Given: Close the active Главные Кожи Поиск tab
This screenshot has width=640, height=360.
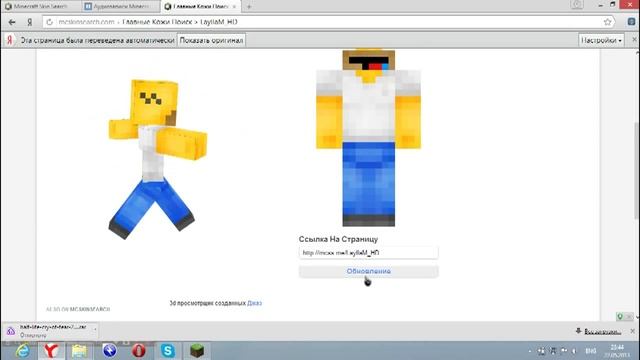Looking at the screenshot, I should tap(234, 7).
